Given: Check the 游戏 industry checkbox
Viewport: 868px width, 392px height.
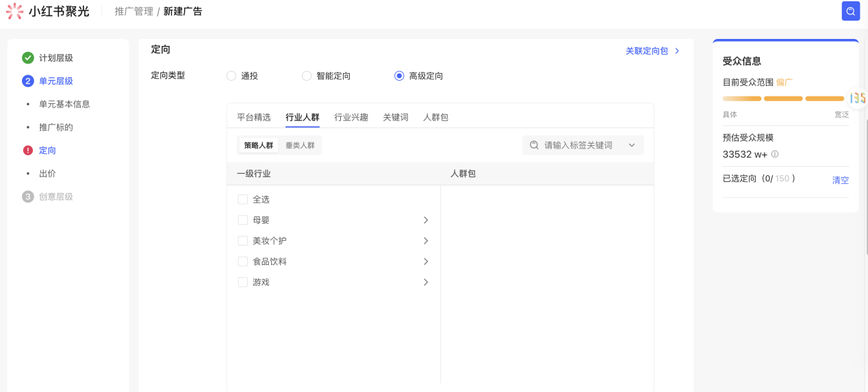Looking at the screenshot, I should pos(242,282).
